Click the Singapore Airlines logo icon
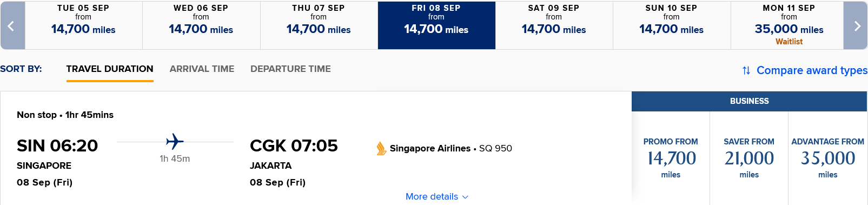The height and width of the screenshot is (205, 868). click(381, 148)
